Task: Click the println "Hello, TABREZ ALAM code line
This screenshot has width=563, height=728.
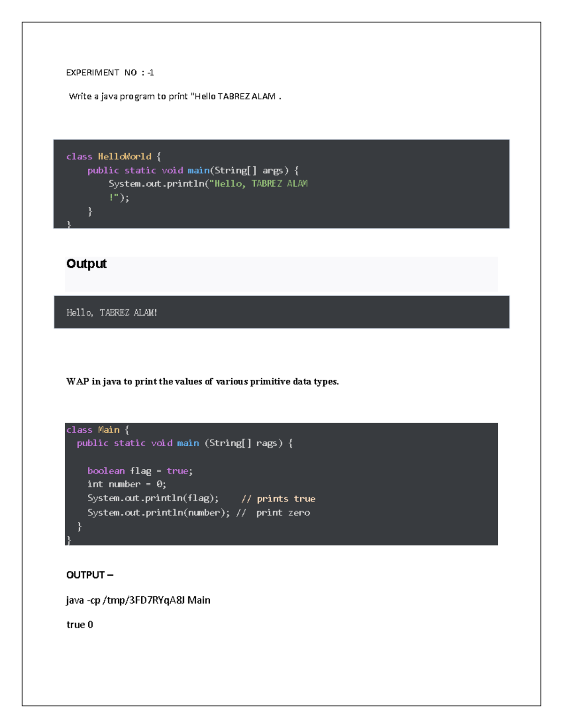Action: point(208,184)
